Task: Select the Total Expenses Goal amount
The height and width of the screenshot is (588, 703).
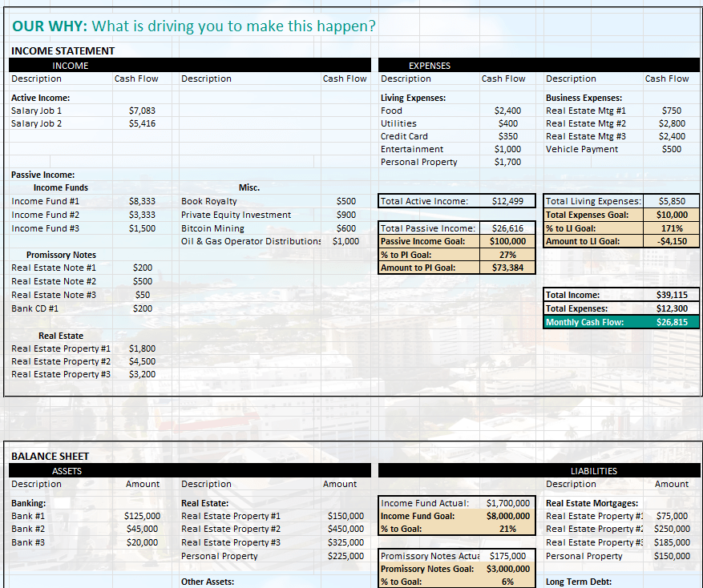Action: point(672,215)
